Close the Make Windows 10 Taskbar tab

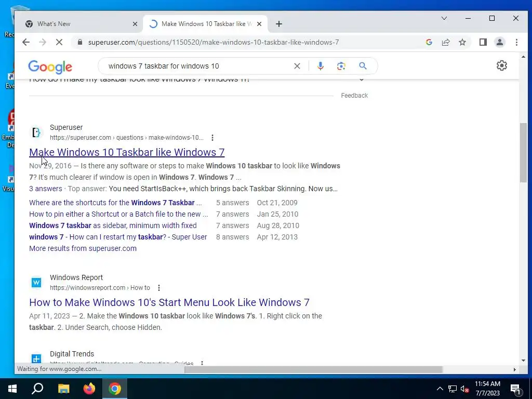coord(259,24)
